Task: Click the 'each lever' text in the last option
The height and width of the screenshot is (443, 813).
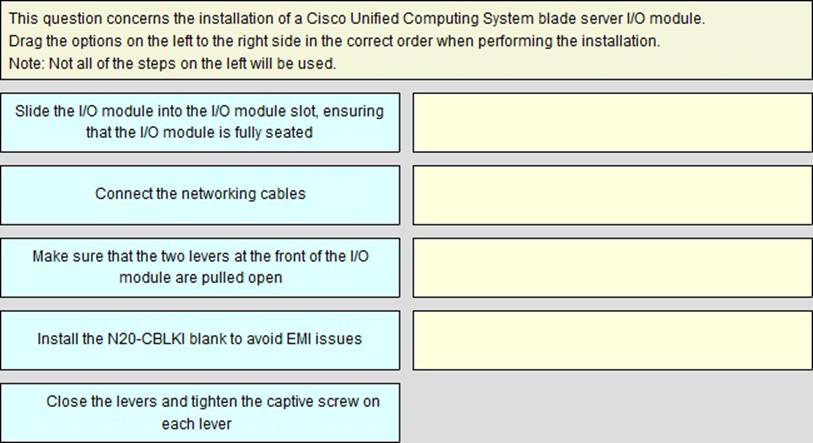Action: 197,424
